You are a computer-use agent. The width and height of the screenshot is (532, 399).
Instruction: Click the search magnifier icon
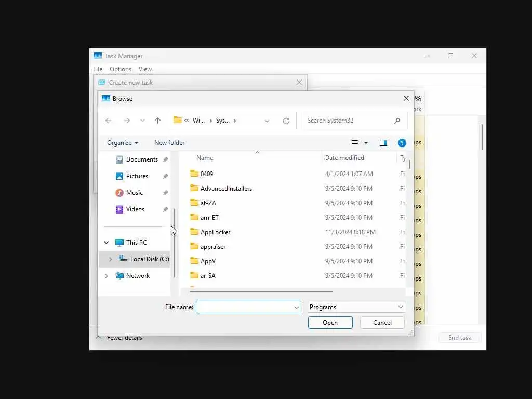tap(397, 121)
